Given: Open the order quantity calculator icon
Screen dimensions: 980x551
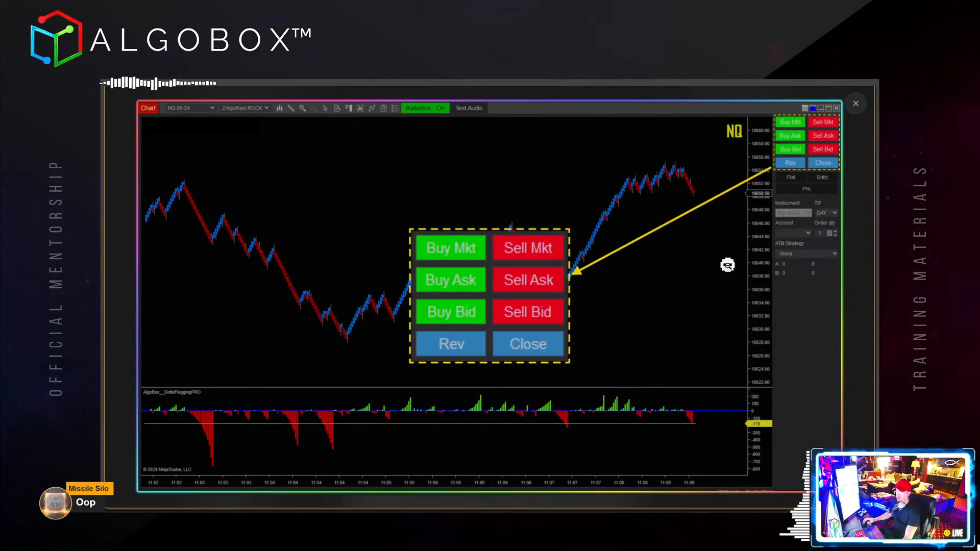Looking at the screenshot, I should tap(829, 233).
